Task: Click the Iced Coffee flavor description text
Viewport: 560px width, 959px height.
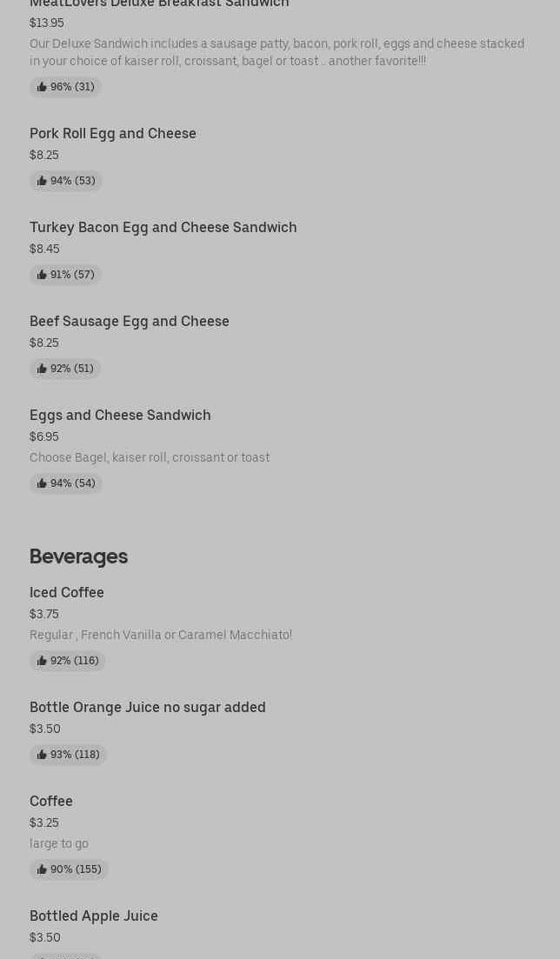Action: click(x=161, y=635)
